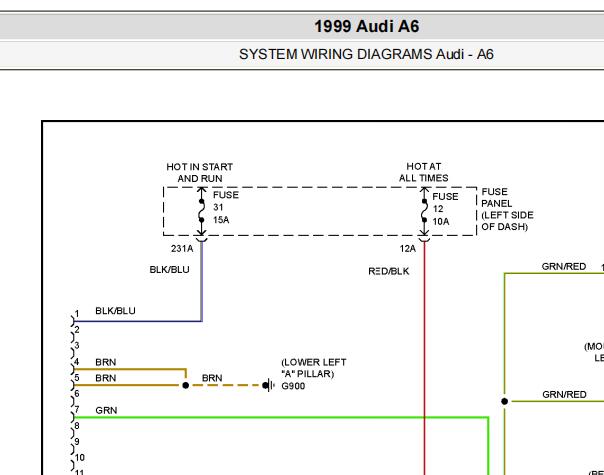Click "BLK/BLU" label beside the vertical wire

pyautogui.click(x=169, y=270)
